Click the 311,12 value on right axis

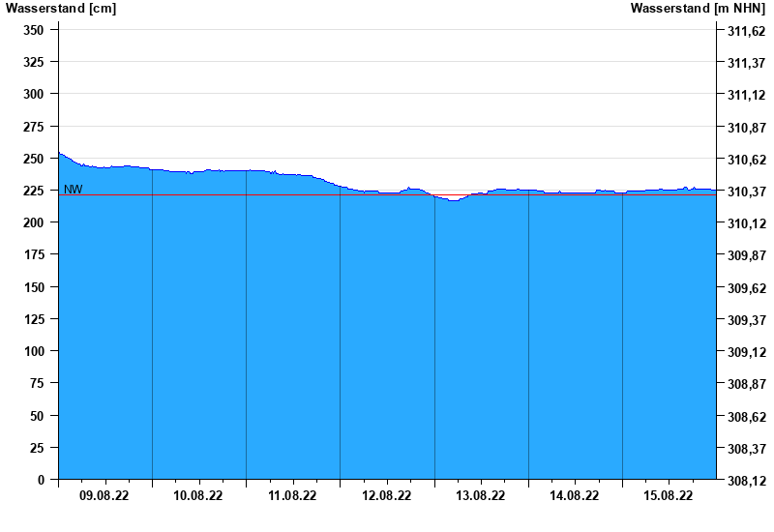(x=746, y=95)
